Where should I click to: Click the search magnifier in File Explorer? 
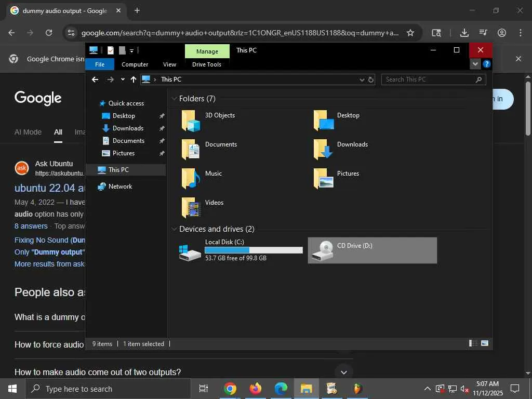point(478,79)
